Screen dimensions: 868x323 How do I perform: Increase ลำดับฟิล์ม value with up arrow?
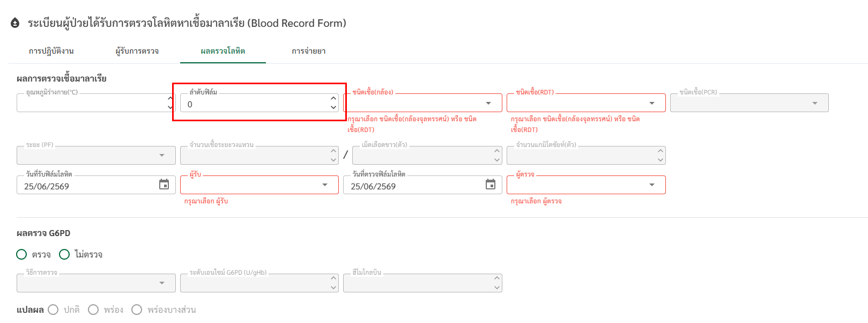[x=333, y=98]
